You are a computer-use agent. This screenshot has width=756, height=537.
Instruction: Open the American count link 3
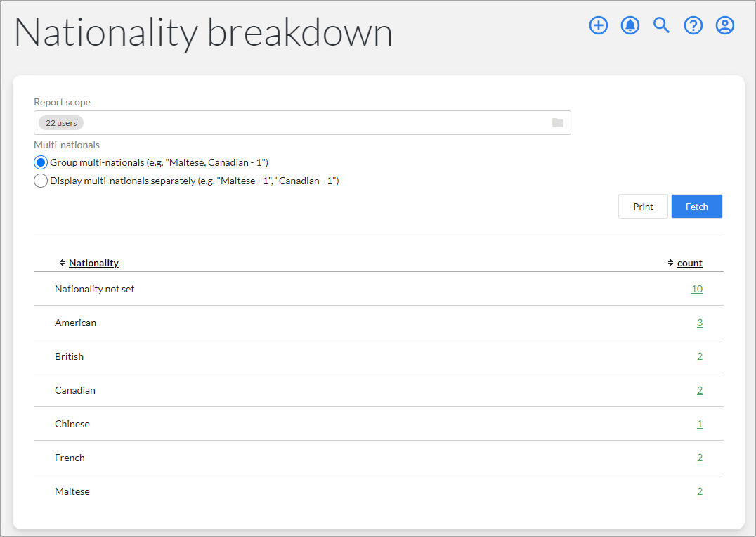coord(700,323)
